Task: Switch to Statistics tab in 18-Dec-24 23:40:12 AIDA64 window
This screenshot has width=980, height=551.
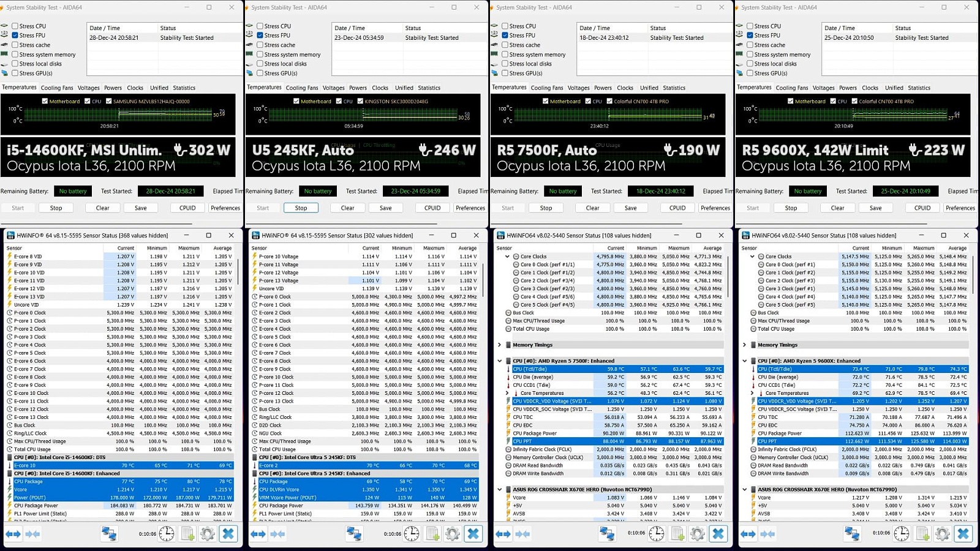Action: pyautogui.click(x=674, y=88)
